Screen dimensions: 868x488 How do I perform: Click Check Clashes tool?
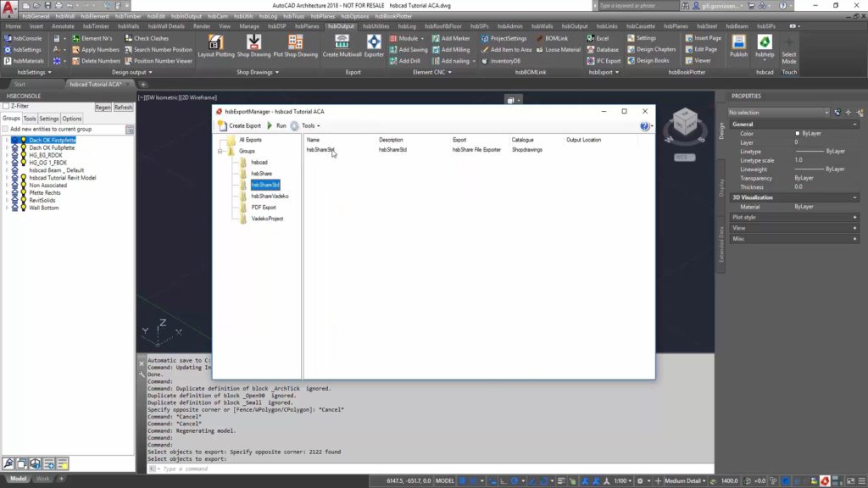pos(147,38)
